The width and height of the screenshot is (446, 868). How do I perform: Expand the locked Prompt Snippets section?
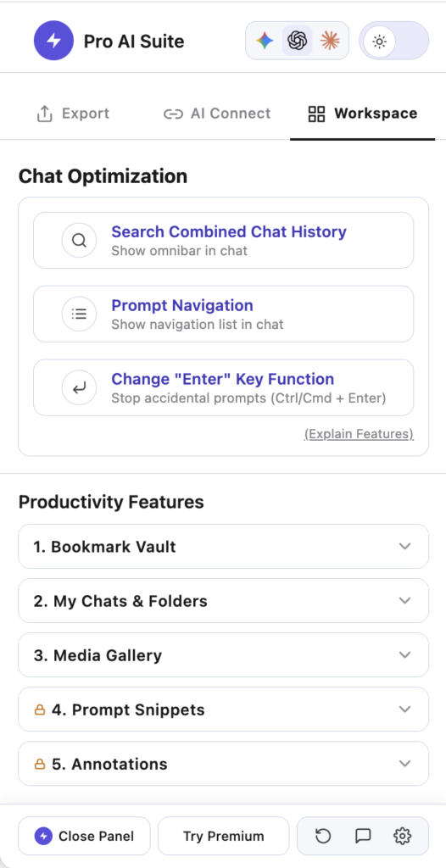[x=223, y=709]
